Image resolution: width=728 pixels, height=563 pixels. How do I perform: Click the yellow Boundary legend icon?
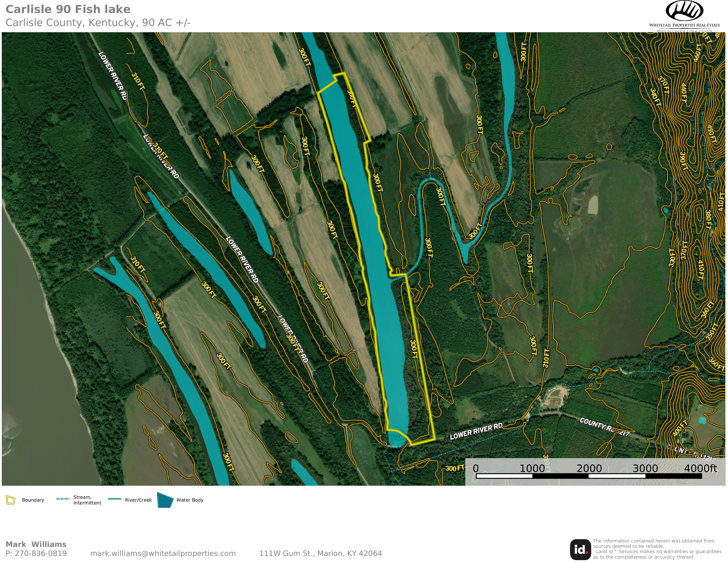11,500
